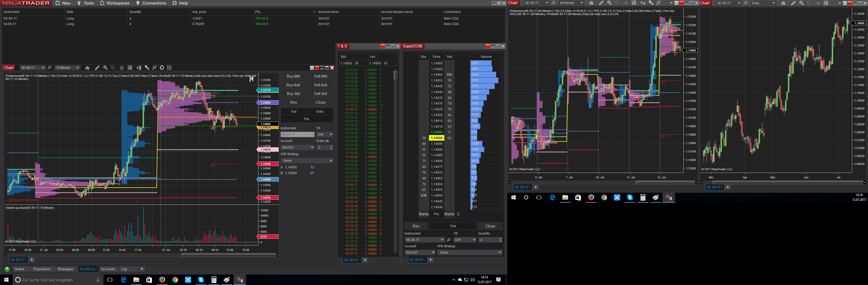Click the circular arrow icon in 15 Minute chart toolbar

[x=162, y=68]
